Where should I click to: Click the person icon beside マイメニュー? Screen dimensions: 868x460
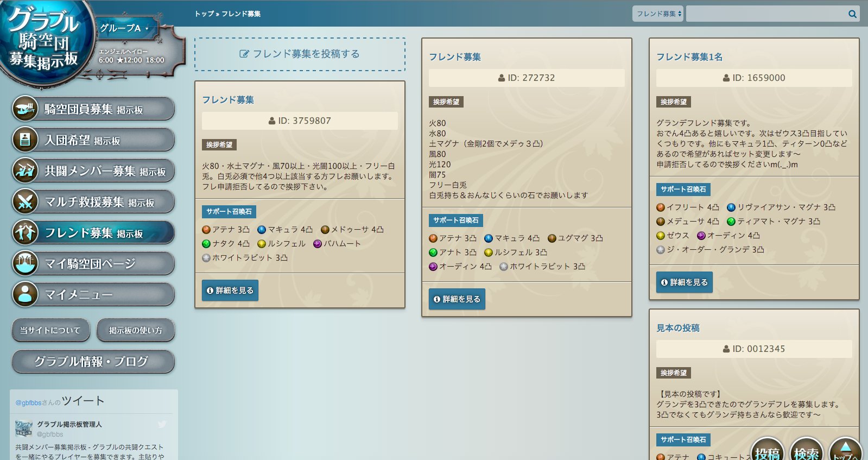pos(25,294)
